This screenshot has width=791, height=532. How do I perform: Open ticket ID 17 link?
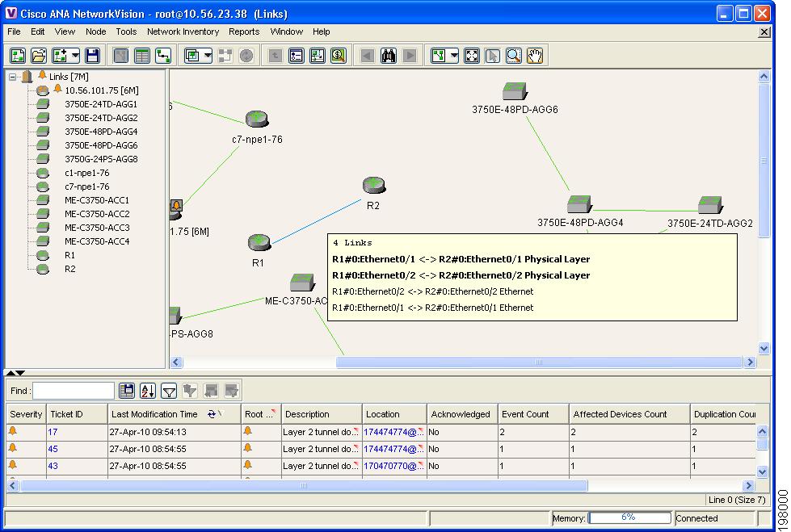click(x=53, y=432)
